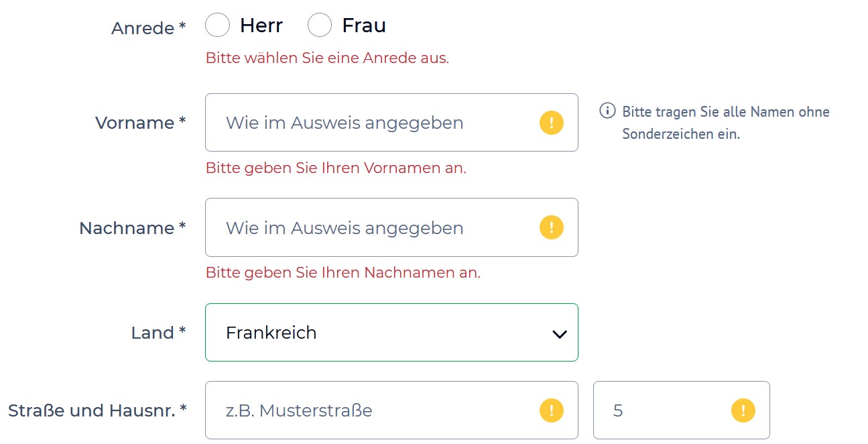
Task: Click the warning icon in street name field
Action: pos(552,410)
